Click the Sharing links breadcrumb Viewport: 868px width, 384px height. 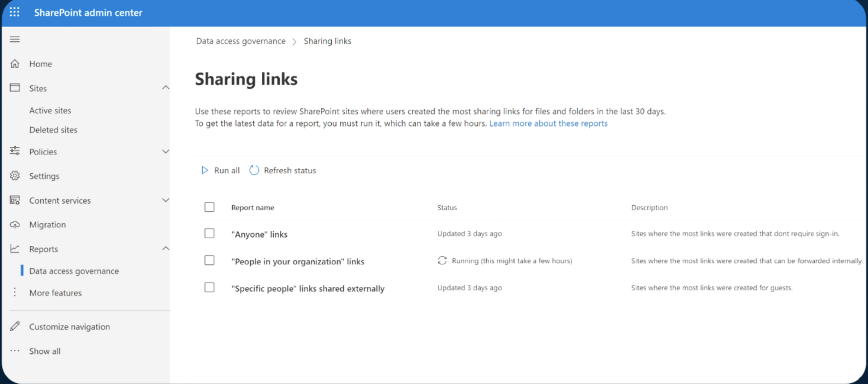click(327, 41)
